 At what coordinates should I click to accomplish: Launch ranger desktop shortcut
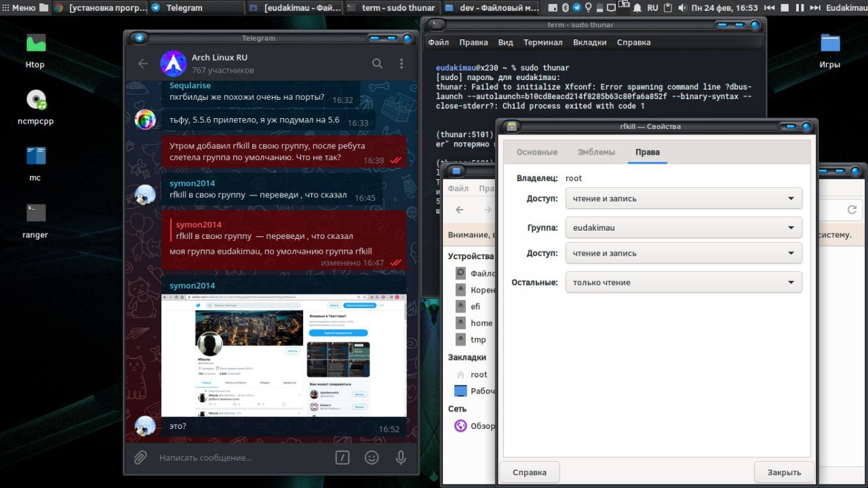click(x=35, y=221)
